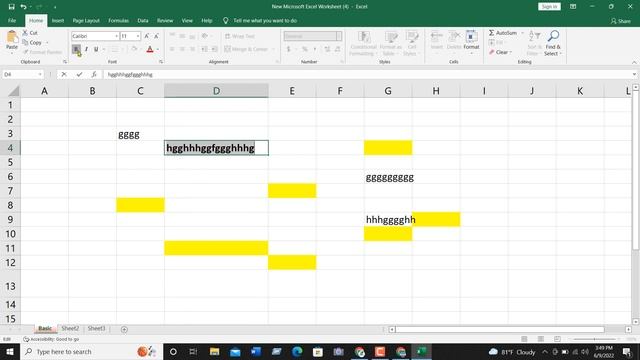640x360 pixels.
Task: Switch to the Insert ribbon tab
Action: 58,20
